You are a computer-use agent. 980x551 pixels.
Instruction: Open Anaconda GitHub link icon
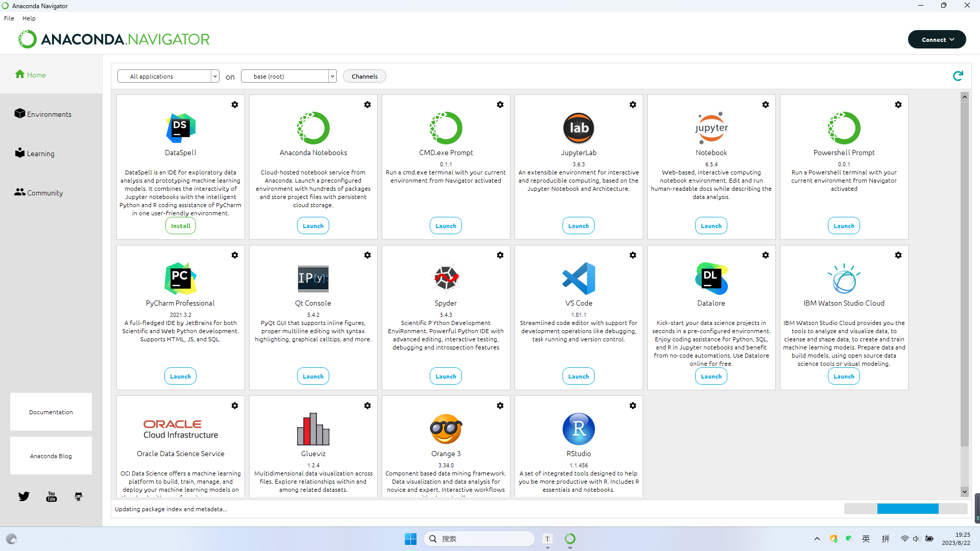pos(79,496)
